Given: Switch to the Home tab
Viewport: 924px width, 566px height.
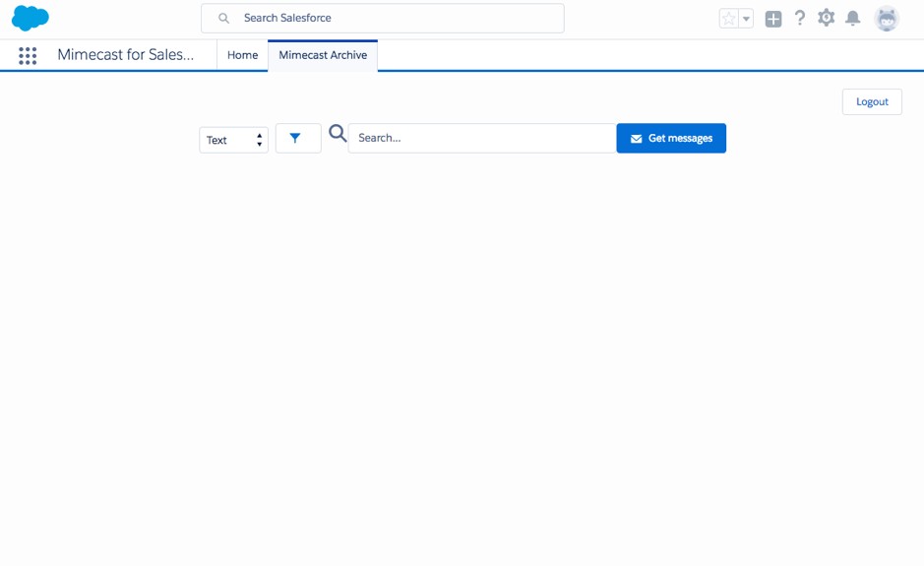Looking at the screenshot, I should 243,55.
